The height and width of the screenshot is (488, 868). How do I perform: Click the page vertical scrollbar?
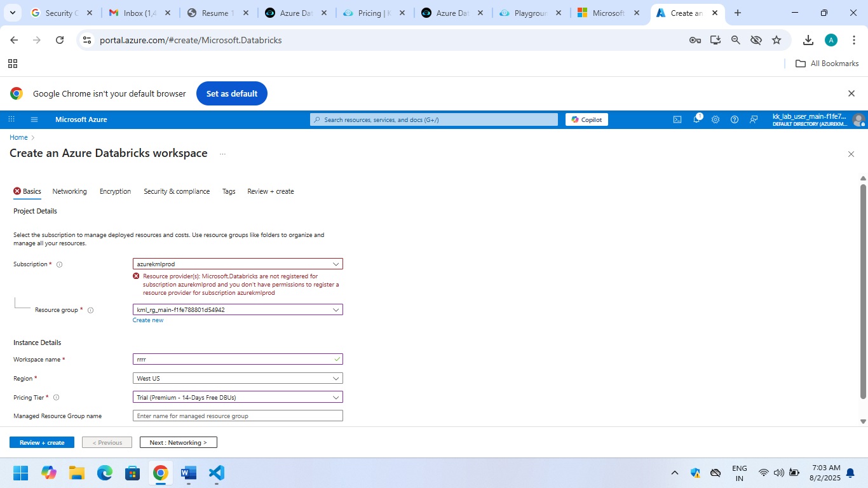[x=863, y=291]
